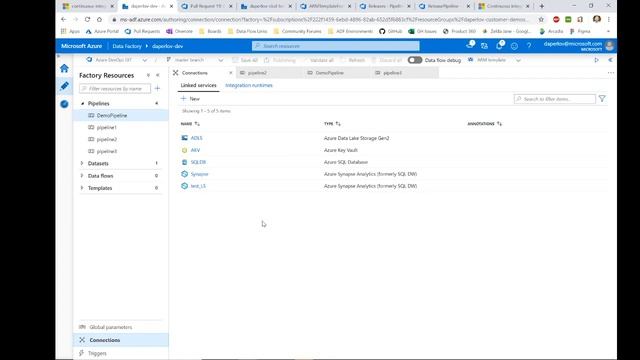Viewport: 640px width, 360px height.
Task: Open switch Data Factory icon in header
Action: (484, 46)
